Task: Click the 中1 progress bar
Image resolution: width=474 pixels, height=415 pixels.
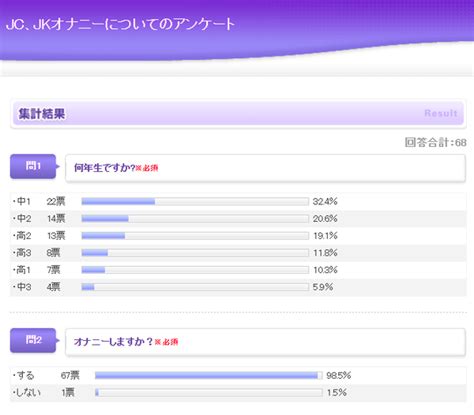Action: tap(195, 201)
